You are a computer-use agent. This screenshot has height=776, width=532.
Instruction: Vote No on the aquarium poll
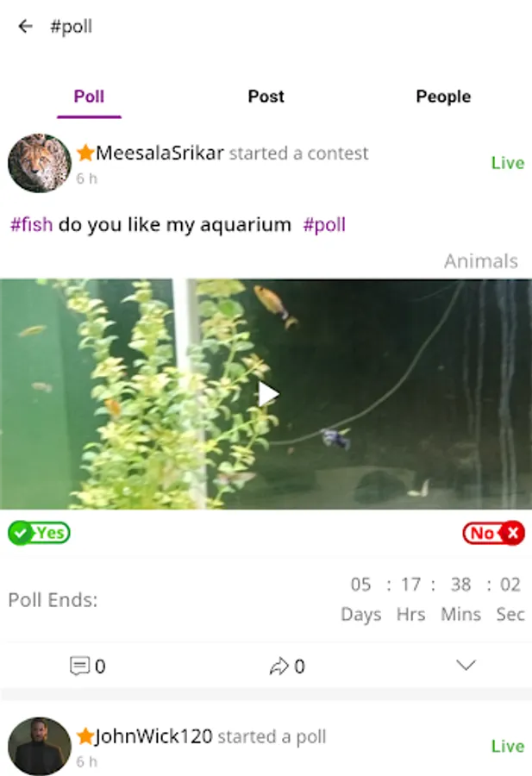493,533
